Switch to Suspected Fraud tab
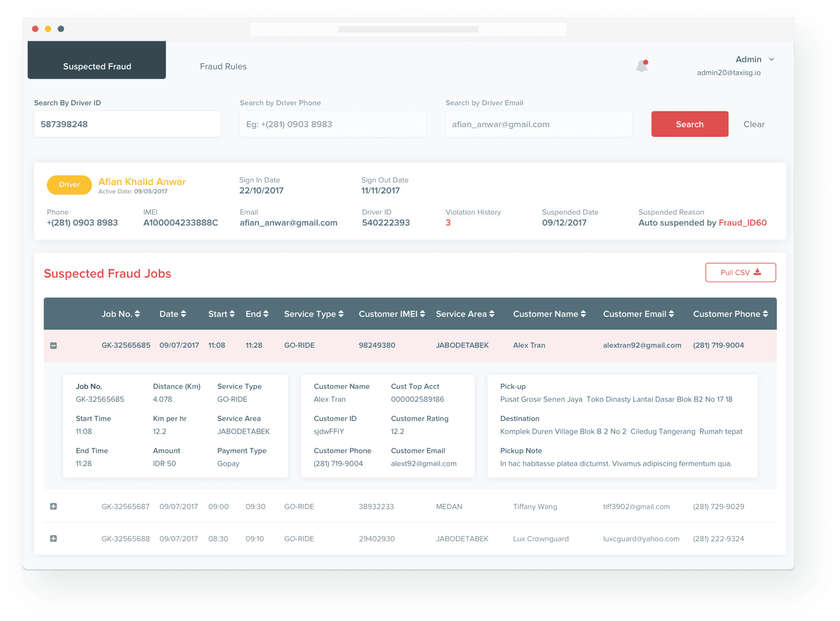 tap(97, 60)
